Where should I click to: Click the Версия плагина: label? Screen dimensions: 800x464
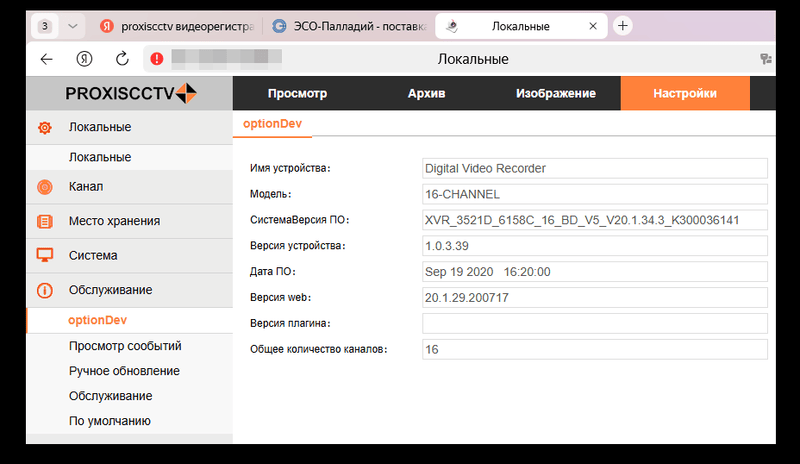tap(290, 324)
